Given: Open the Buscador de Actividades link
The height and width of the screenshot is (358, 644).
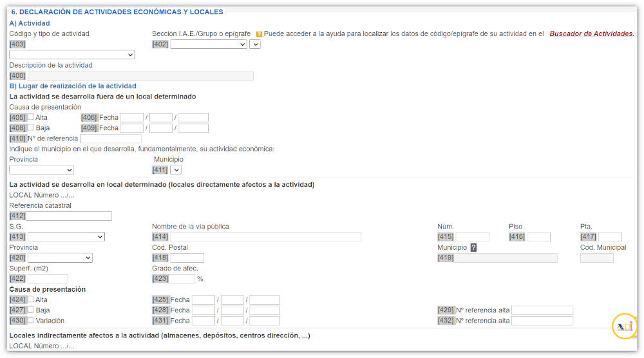Looking at the screenshot, I should click(592, 33).
